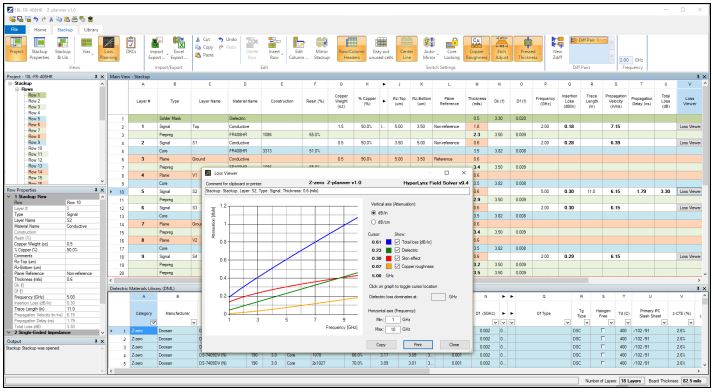Expand the Single-Ended Impedance section

coord(10,332)
